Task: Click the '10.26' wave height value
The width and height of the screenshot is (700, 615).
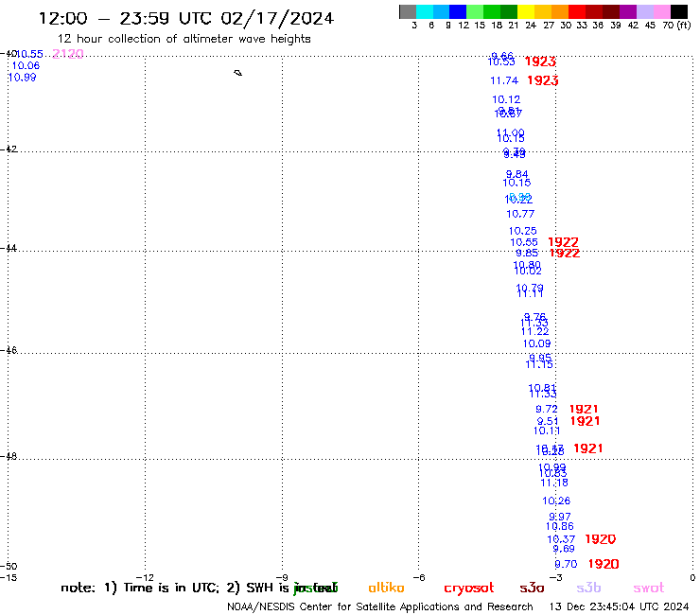Action: pos(557,501)
